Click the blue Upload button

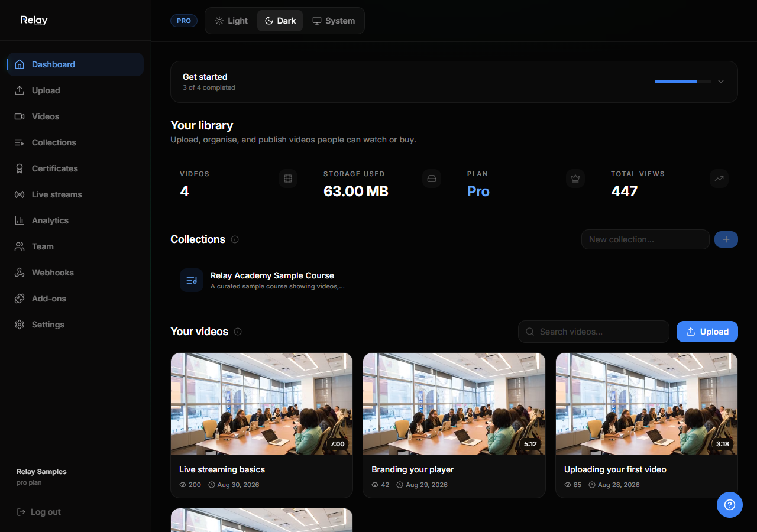(x=707, y=332)
